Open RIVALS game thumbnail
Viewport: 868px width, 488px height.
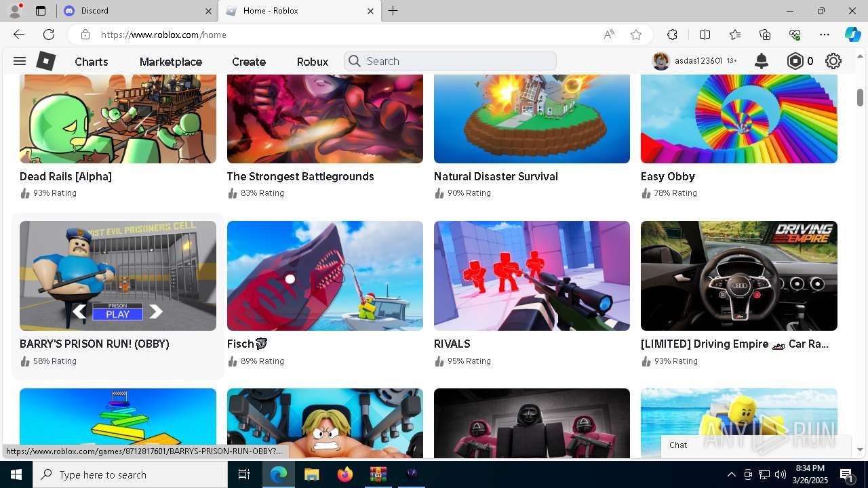coord(532,276)
